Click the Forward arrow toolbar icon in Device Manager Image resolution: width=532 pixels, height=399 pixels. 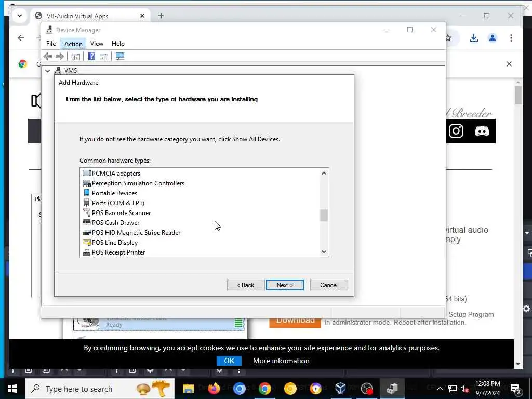click(x=59, y=56)
